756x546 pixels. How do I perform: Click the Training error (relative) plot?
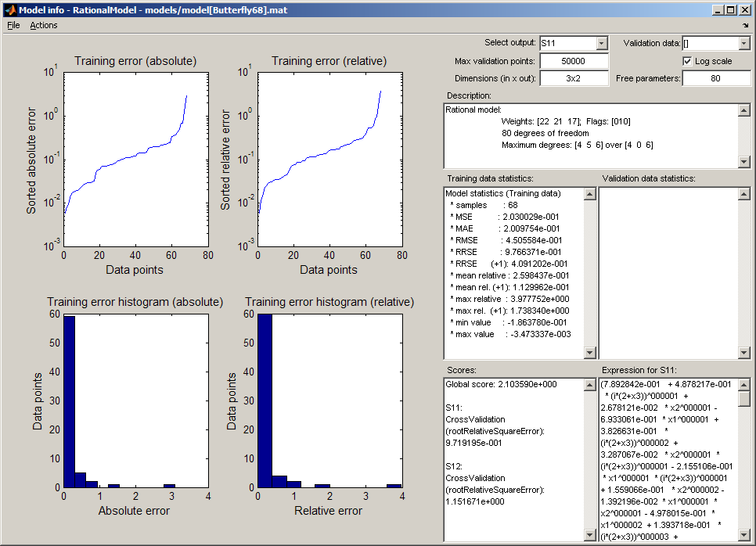pos(329,159)
